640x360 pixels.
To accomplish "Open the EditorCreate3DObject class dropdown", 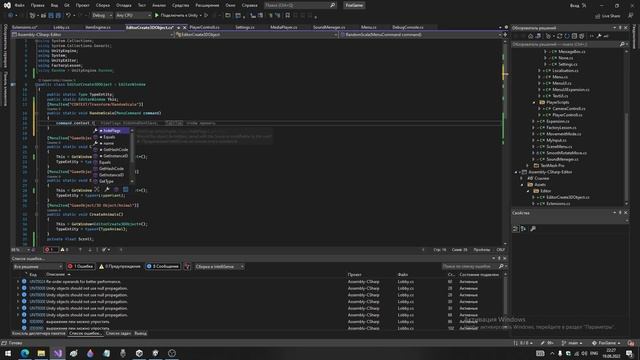I will tap(257, 35).
